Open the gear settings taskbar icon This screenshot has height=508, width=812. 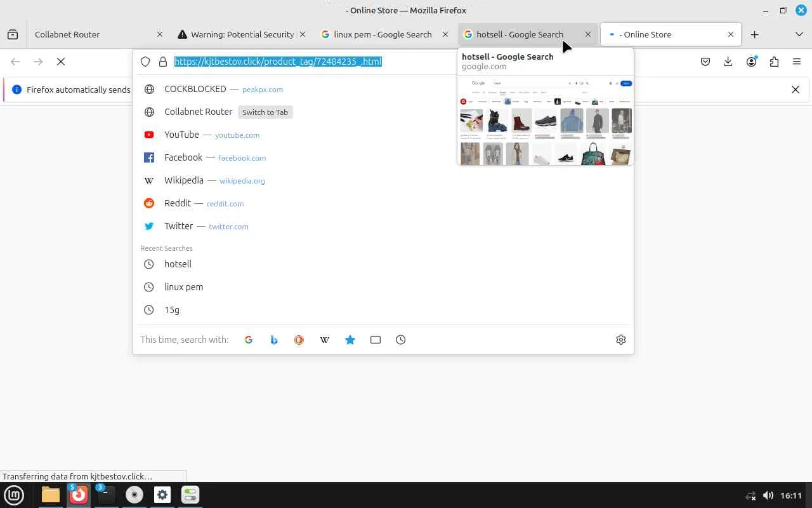click(x=162, y=495)
